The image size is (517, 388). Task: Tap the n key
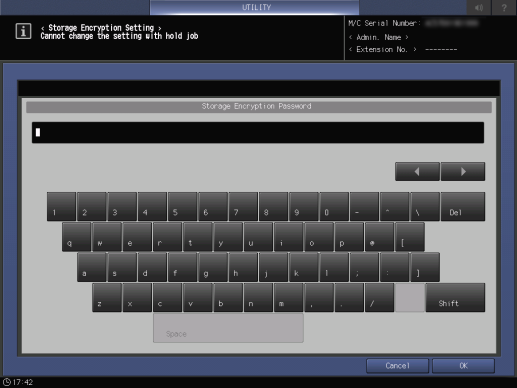[259, 298]
